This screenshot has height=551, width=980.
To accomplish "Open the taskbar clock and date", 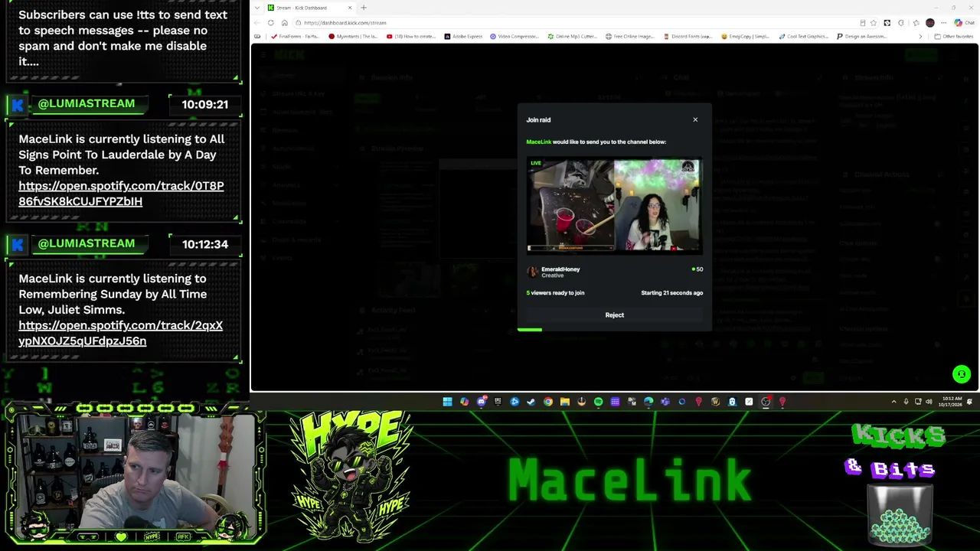I will click(x=950, y=402).
